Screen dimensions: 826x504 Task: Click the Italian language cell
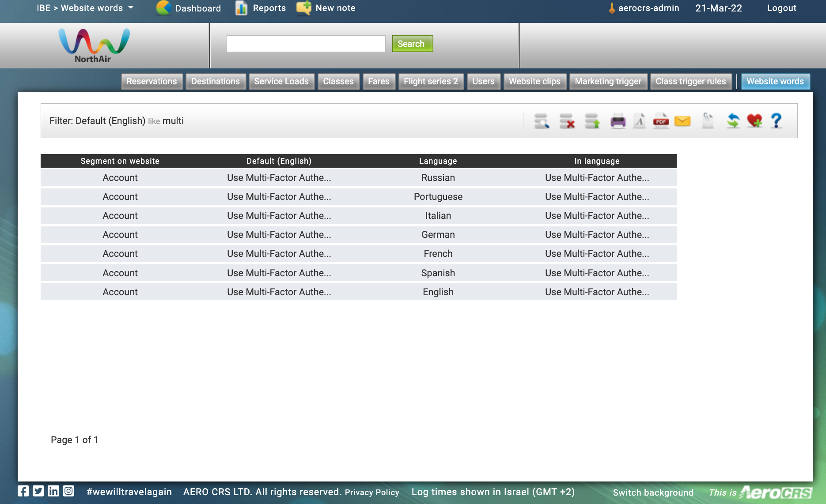click(x=438, y=216)
